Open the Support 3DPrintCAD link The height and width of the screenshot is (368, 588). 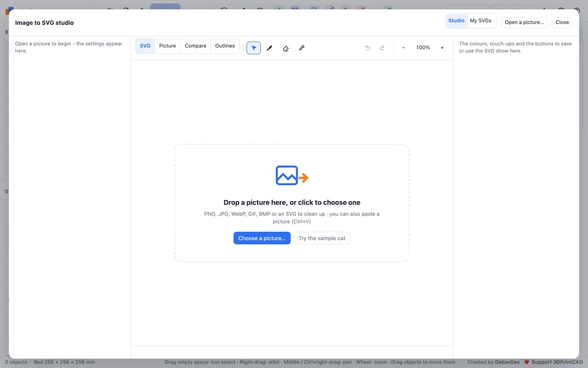[x=557, y=362]
